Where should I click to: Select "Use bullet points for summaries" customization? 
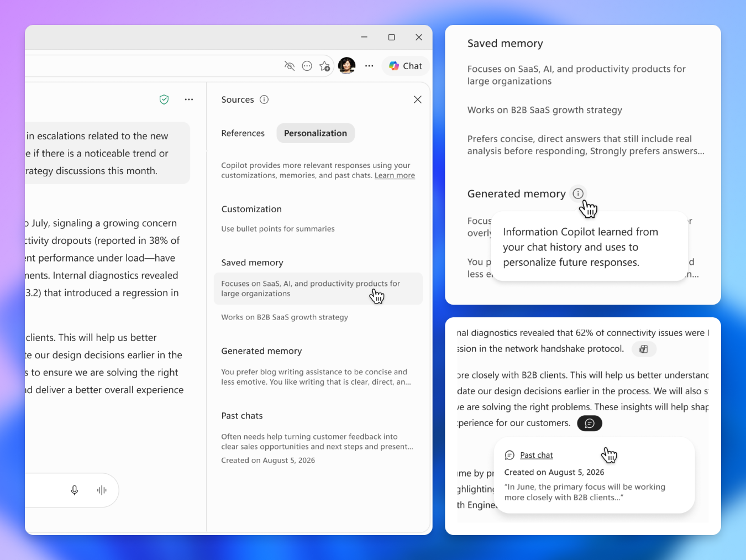point(278,229)
